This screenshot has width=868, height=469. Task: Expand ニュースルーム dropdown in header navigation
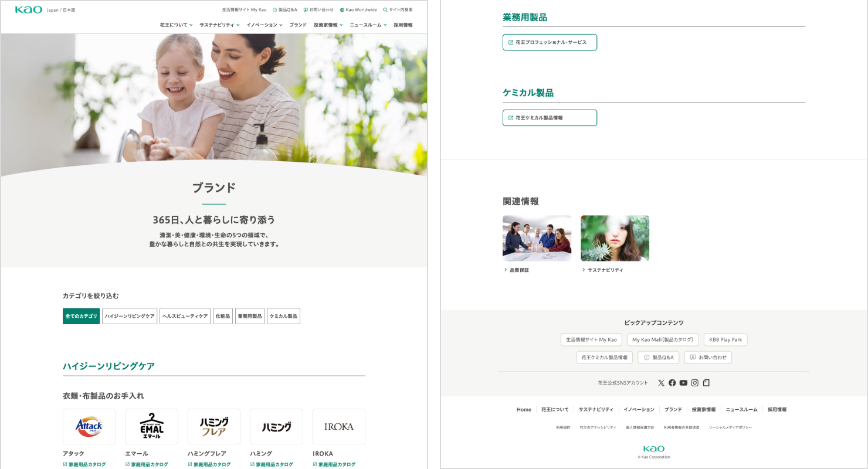[x=368, y=25]
